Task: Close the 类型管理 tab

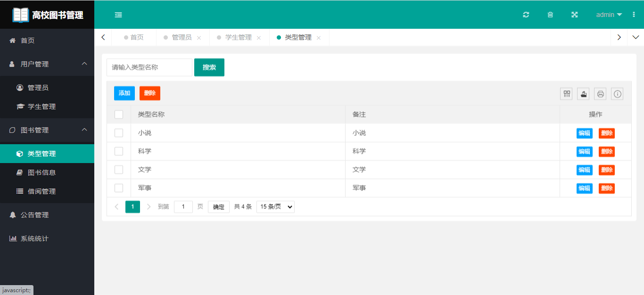Action: pyautogui.click(x=319, y=38)
